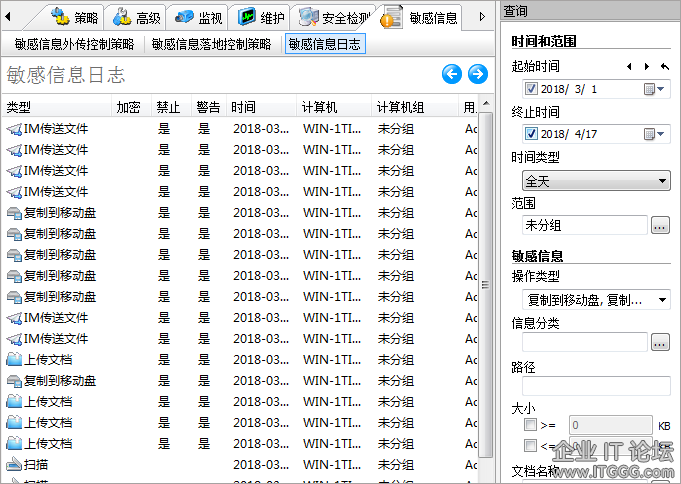Image resolution: width=681 pixels, height=484 pixels.
Task: Open the 监视 tab
Action: (x=198, y=17)
